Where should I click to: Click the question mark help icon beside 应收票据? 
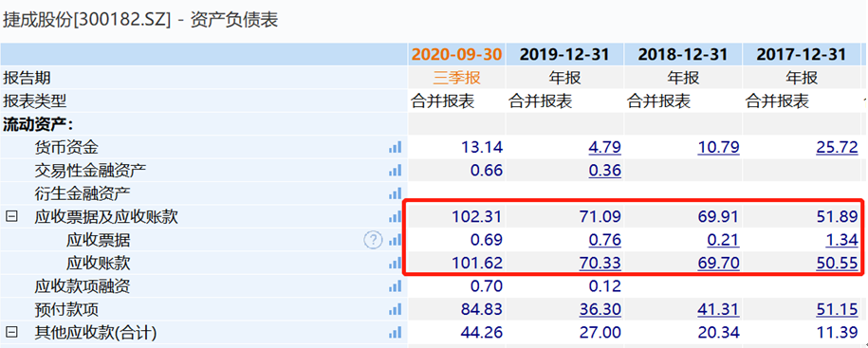click(373, 240)
